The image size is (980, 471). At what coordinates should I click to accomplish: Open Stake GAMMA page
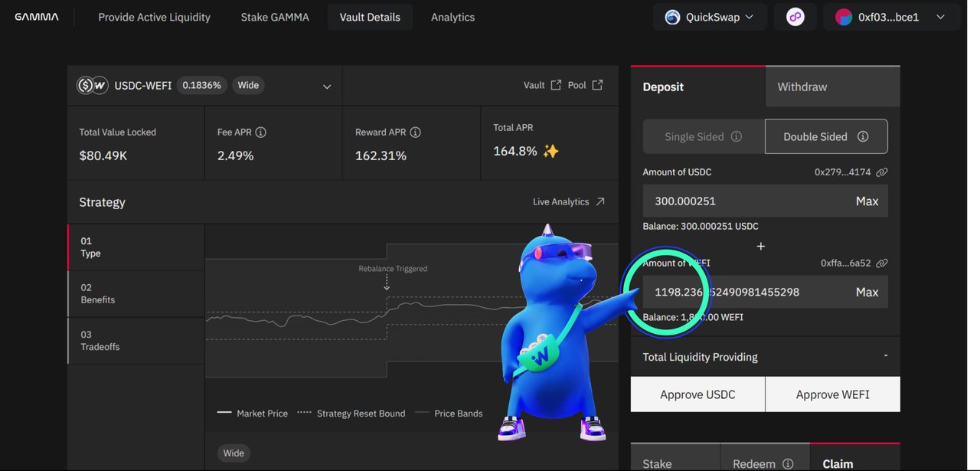click(x=275, y=17)
